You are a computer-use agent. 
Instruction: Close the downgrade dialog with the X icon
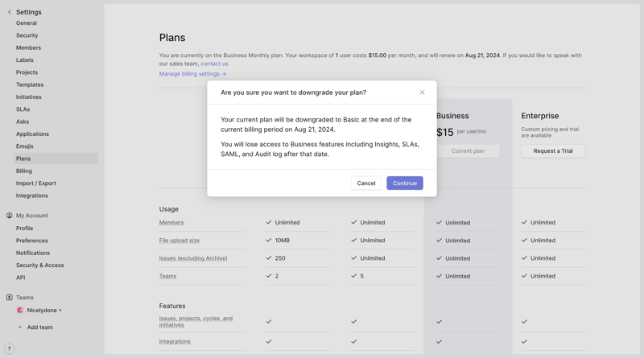(422, 93)
